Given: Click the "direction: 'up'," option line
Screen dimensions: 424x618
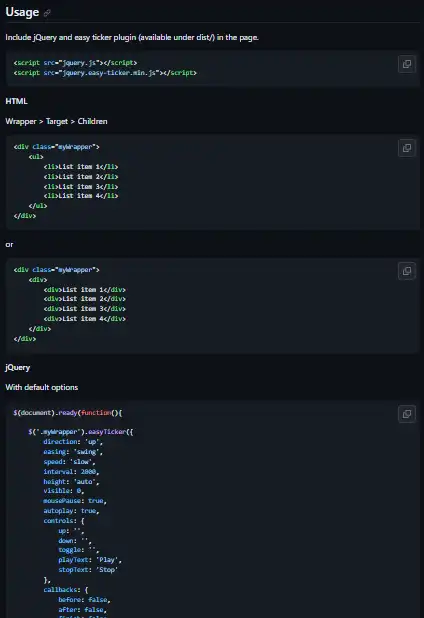Looking at the screenshot, I should tap(73, 442).
